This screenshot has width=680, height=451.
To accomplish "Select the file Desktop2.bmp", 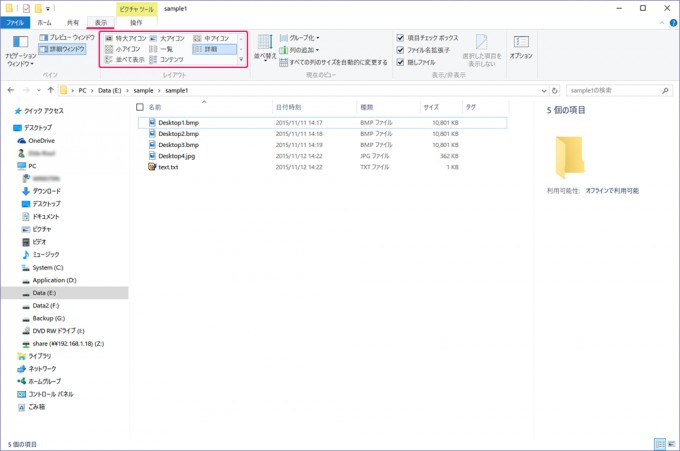I will point(178,134).
